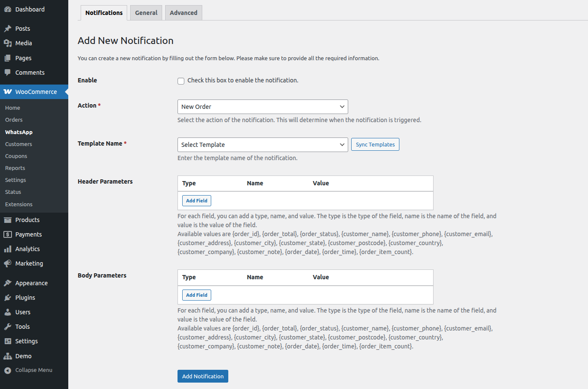Click the Sync Templates button
Screen dimensions: 588x389
(x=375, y=145)
